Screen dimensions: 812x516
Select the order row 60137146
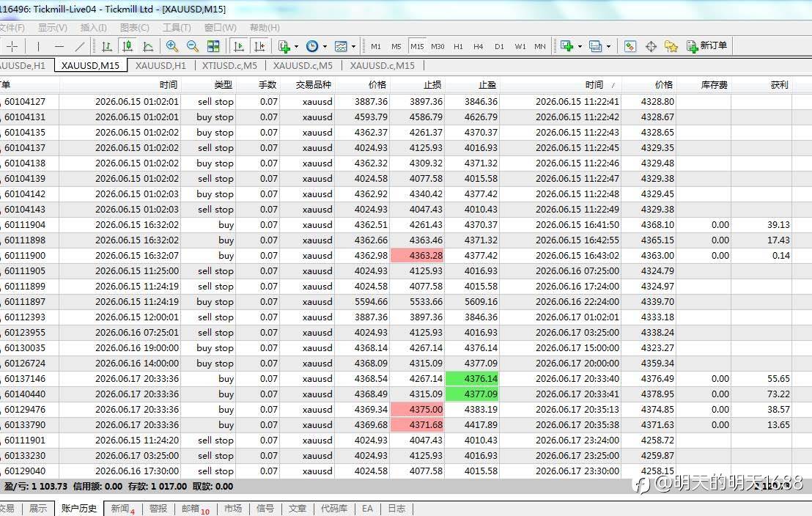tap(396, 379)
